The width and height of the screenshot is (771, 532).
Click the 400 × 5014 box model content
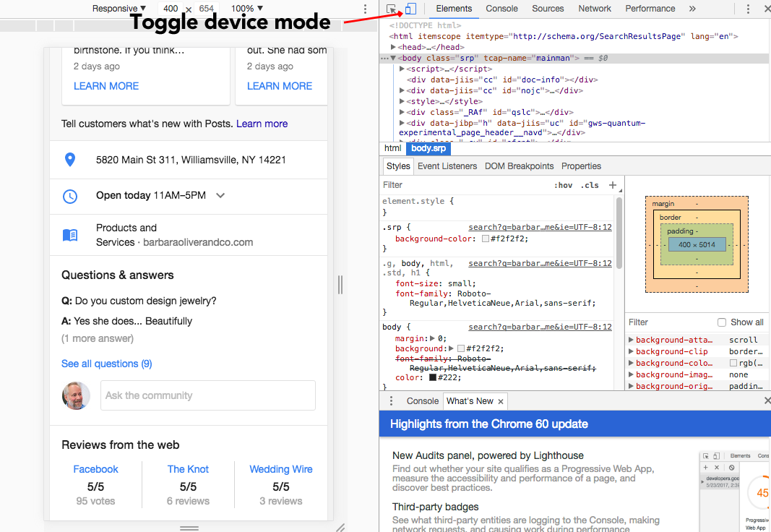coord(697,244)
